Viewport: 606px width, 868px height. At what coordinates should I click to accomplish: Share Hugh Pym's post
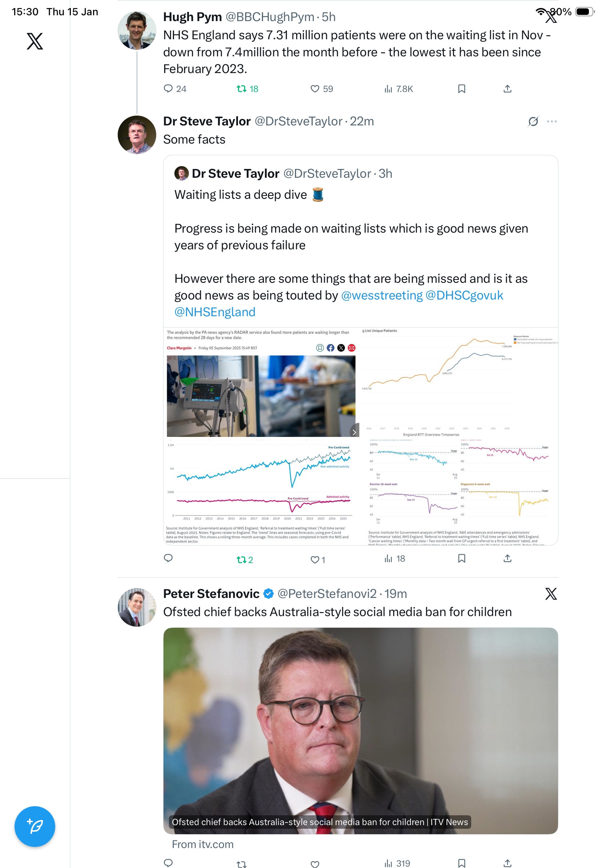(x=508, y=89)
